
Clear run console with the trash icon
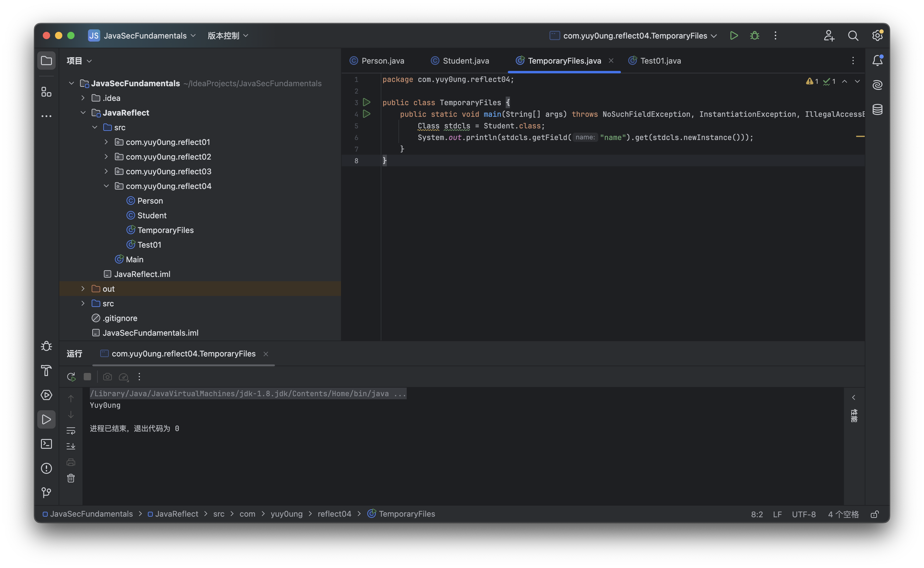(71, 478)
